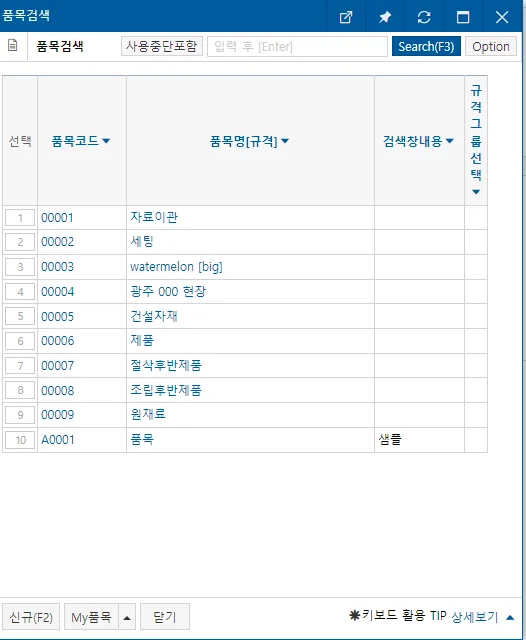
Task: Select row number 10 box for A0001
Action: pyautogui.click(x=20, y=440)
